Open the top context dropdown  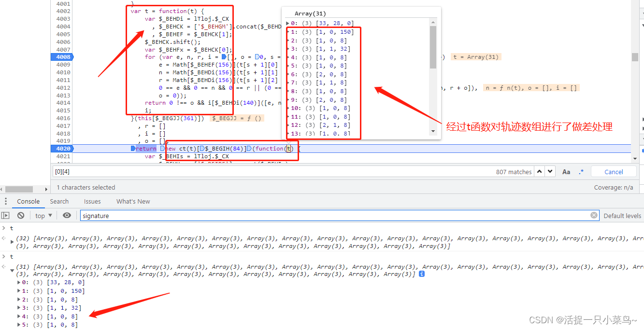(x=43, y=216)
